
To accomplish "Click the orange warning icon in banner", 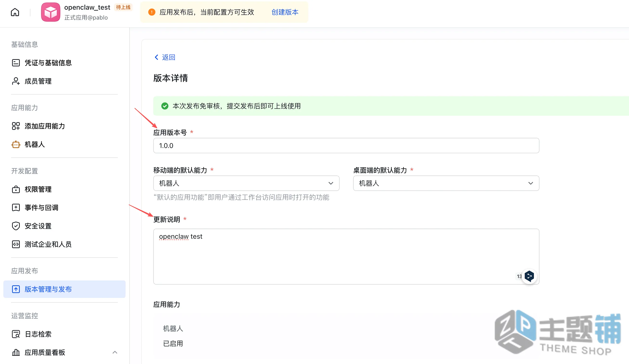I will point(152,12).
